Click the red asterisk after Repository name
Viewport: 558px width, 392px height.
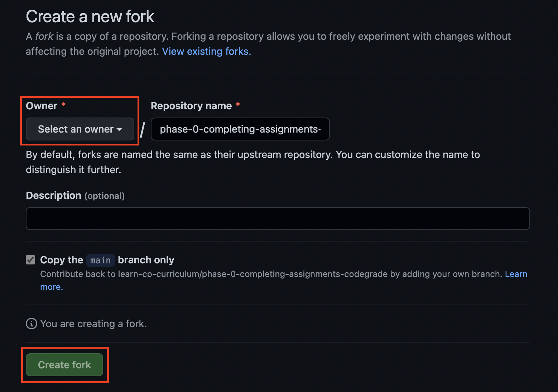pos(238,105)
